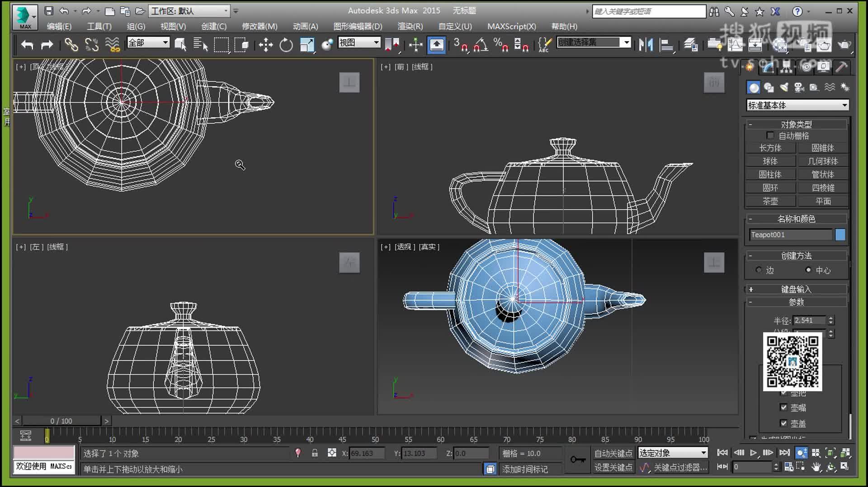The image size is (868, 487).
Task: Select the Select and Rotate tool
Action: click(x=285, y=45)
